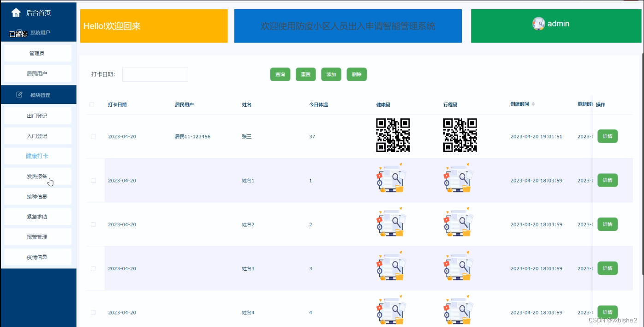Open the 接种信息 menu item
This screenshot has height=327, width=644.
37,196
